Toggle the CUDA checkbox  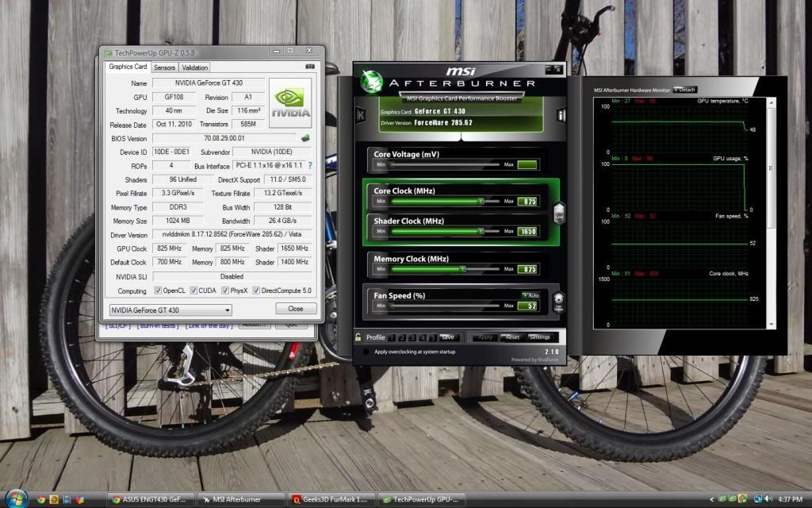click(193, 291)
